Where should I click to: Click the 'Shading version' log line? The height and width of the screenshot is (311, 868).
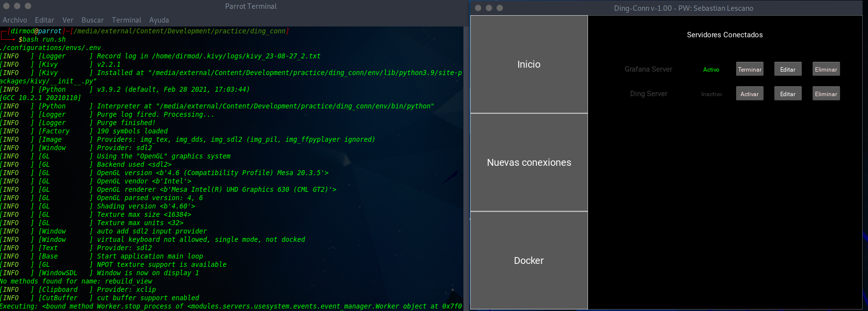[x=146, y=206]
